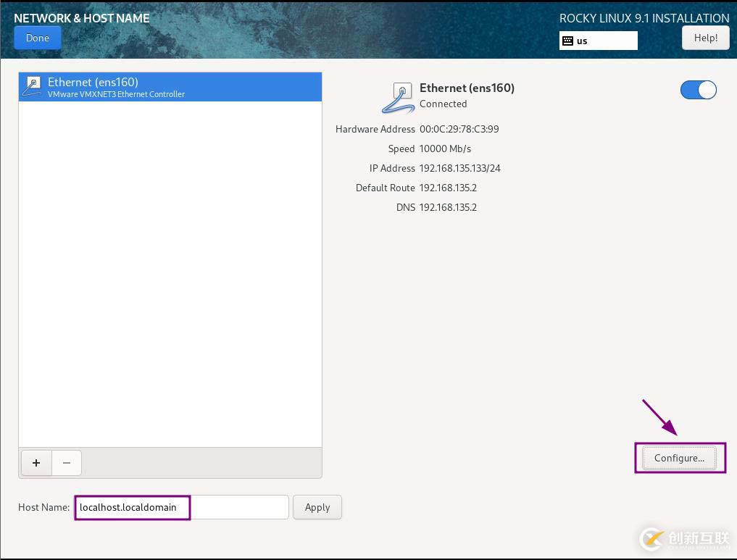Click IP address value 192.168.135.133/24
737x560 pixels.
click(x=459, y=168)
